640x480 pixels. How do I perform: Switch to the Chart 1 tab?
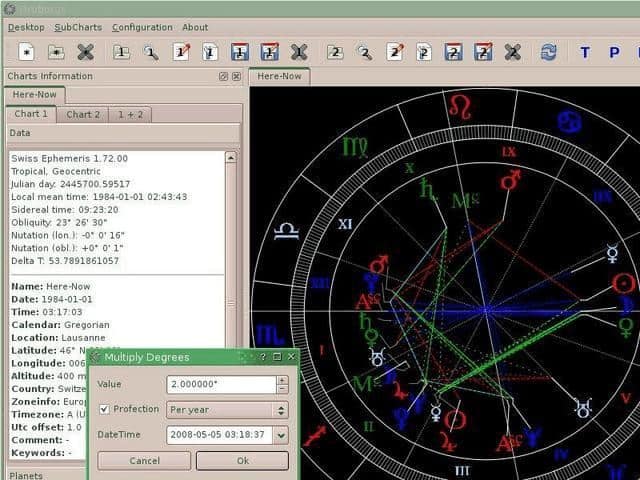(x=31, y=114)
